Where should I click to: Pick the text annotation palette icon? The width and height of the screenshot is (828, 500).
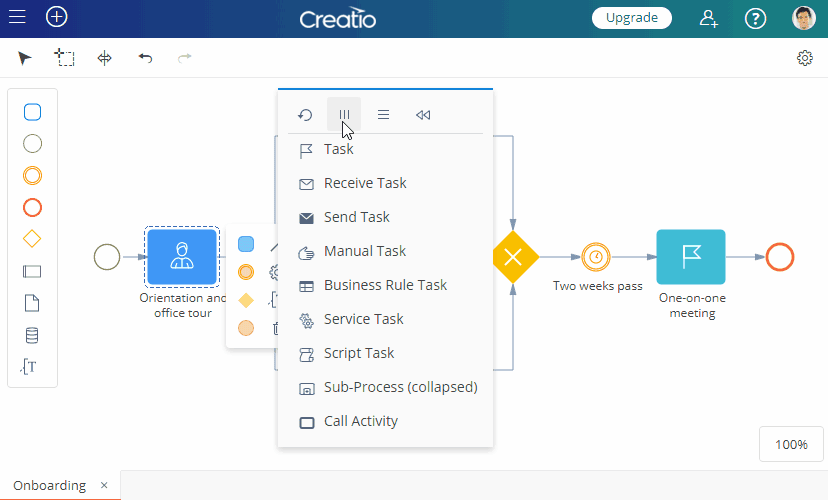pyautogui.click(x=29, y=366)
